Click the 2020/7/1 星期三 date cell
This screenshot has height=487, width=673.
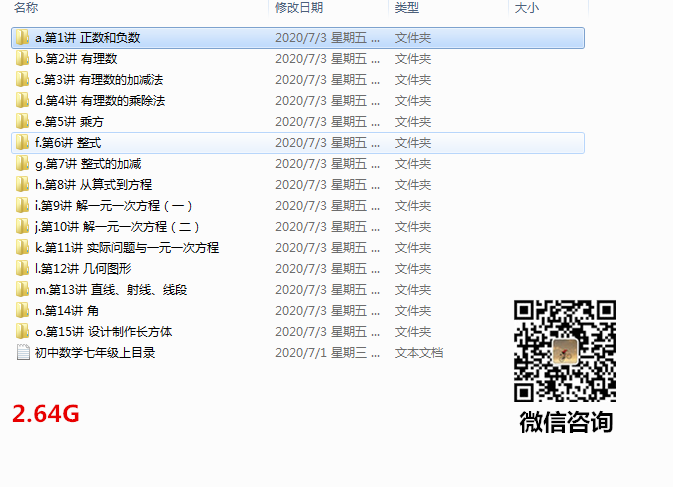pos(327,353)
